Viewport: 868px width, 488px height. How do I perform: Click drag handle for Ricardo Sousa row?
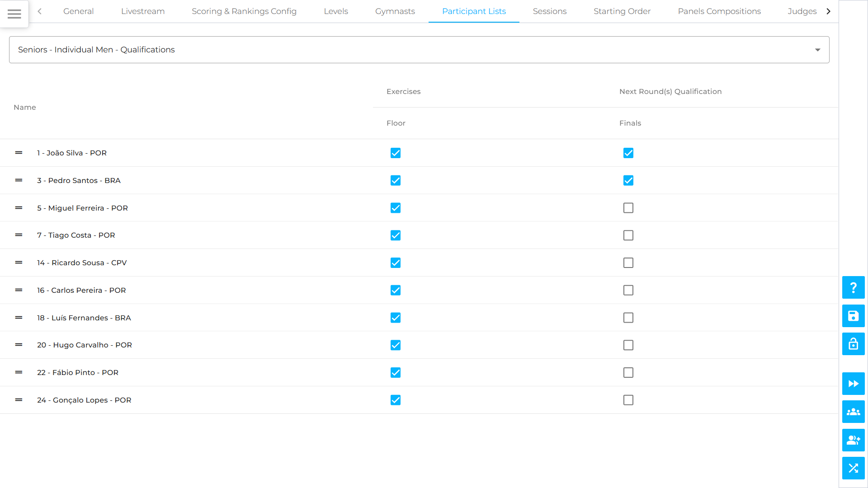coord(19,263)
